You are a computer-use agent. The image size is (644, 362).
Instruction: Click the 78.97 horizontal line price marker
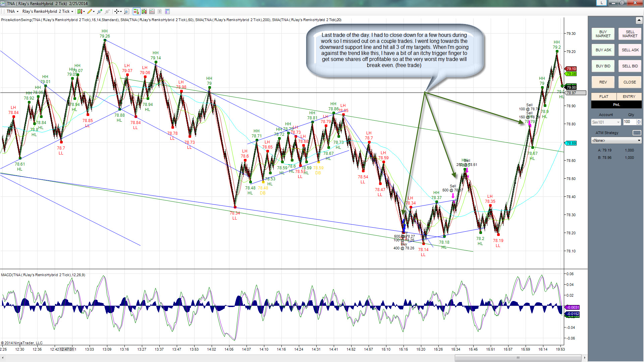point(576,93)
